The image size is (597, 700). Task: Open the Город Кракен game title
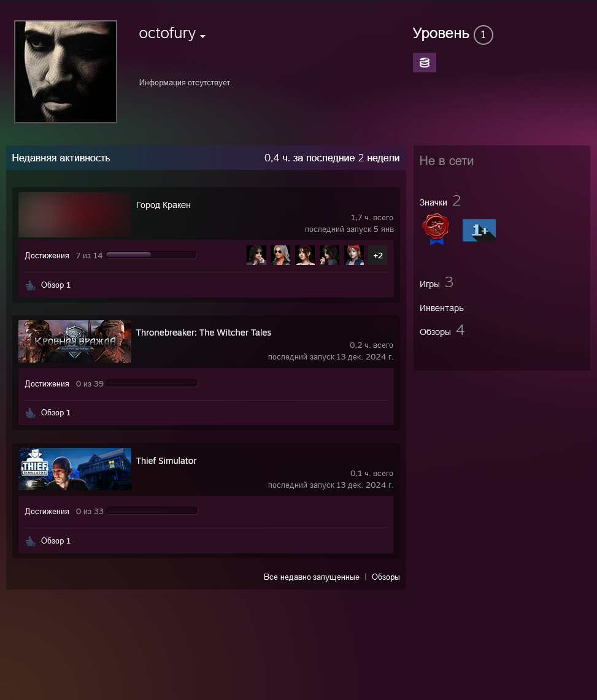[163, 205]
